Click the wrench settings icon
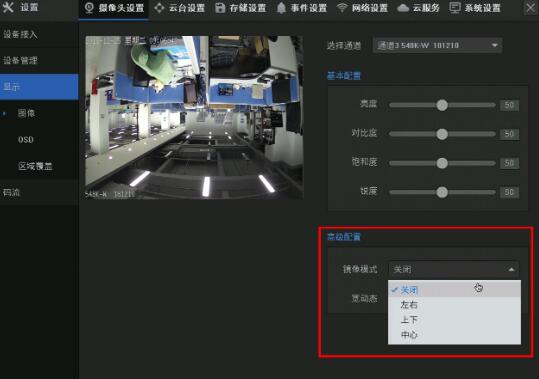539x379 pixels. 8,7
